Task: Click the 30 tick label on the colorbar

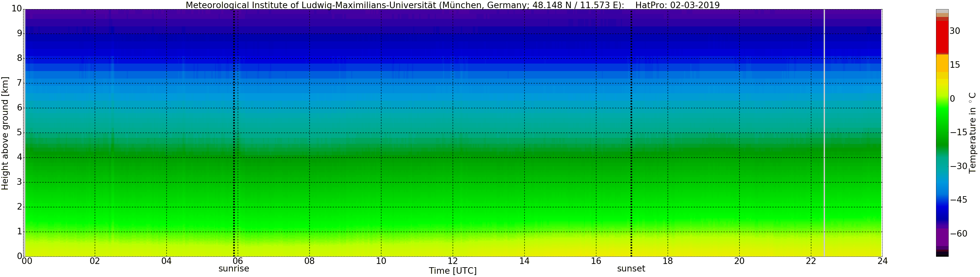Action: (x=955, y=31)
